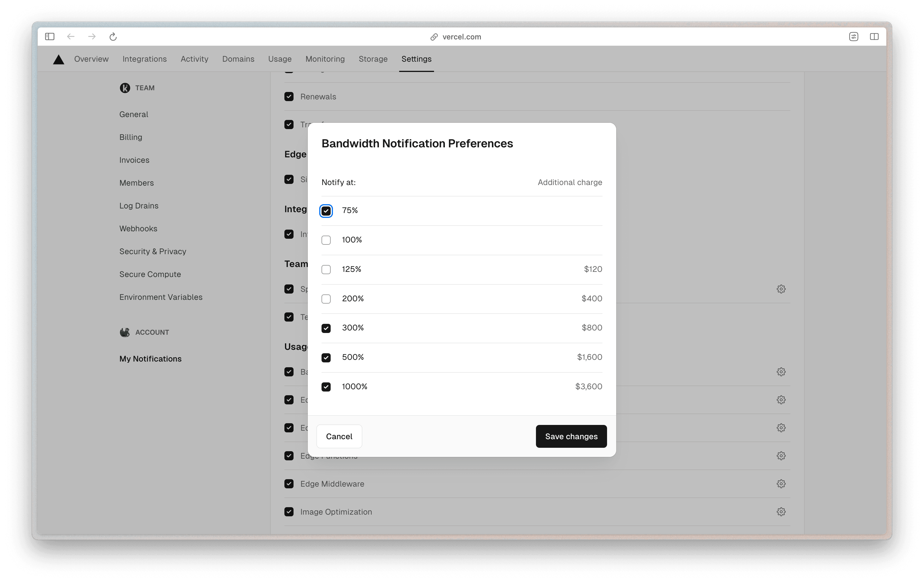Screen dimensions: 924x582
Task: Click the Vercel triangle logo
Action: pyautogui.click(x=58, y=59)
